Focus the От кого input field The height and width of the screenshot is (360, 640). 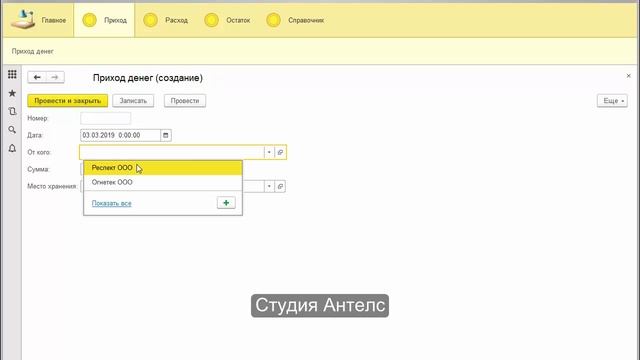(172, 152)
